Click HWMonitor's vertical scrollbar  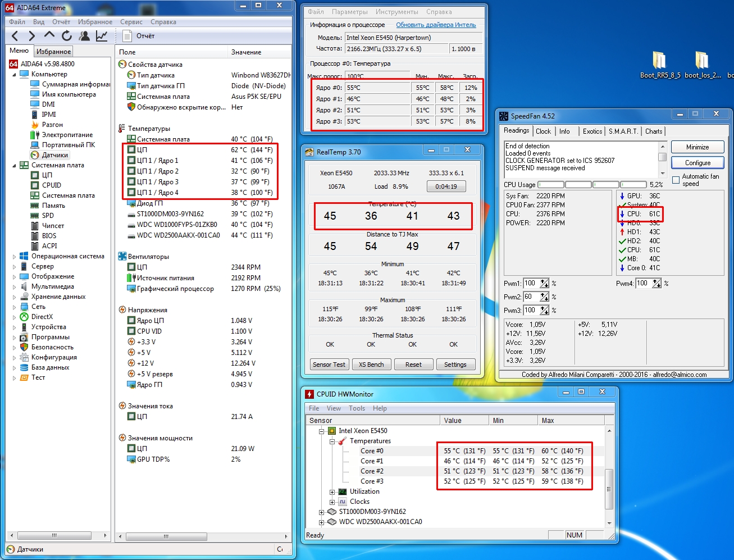(609, 477)
